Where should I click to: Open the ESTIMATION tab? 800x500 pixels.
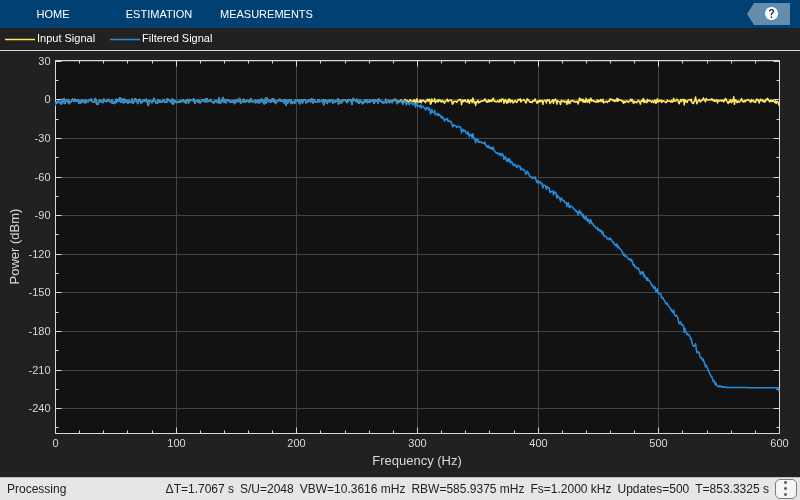(159, 14)
